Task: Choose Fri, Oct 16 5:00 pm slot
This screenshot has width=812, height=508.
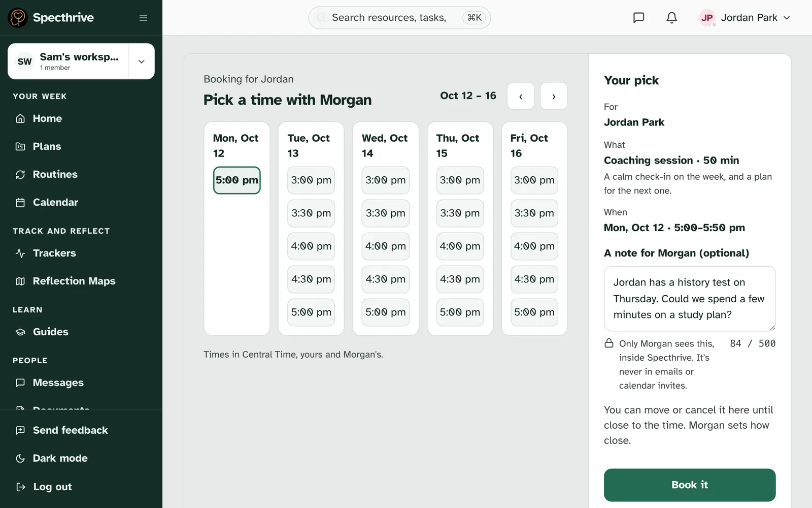Action: [534, 312]
